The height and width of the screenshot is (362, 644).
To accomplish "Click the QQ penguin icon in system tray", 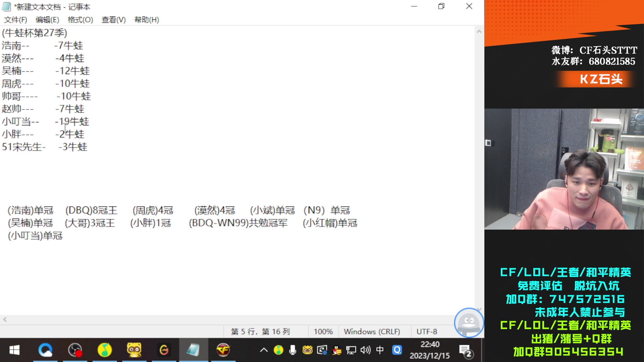I will click(336, 351).
